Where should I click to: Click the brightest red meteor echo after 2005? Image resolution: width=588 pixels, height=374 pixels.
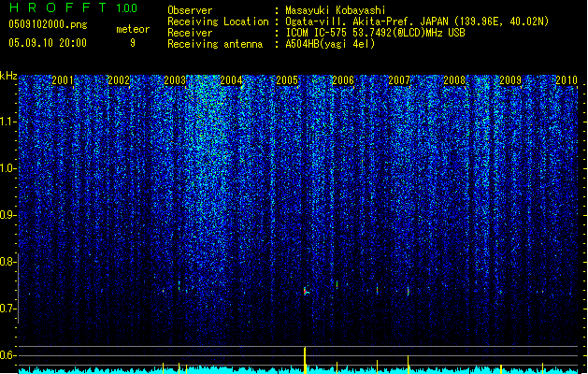tap(306, 291)
